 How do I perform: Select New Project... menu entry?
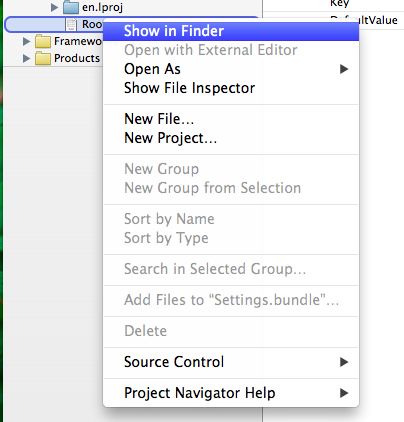click(231, 138)
